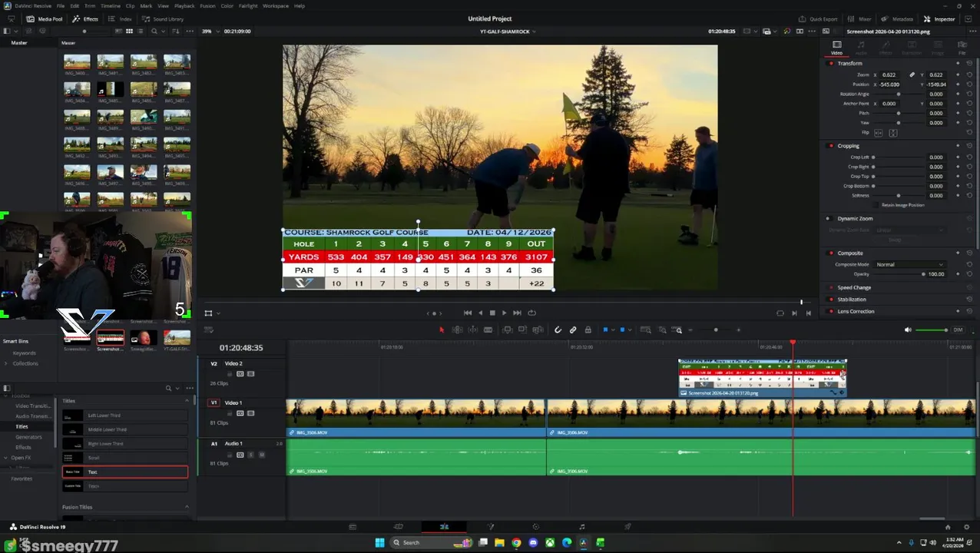The height and width of the screenshot is (553, 980).
Task: Expand the Stabilization section
Action: 852,300
